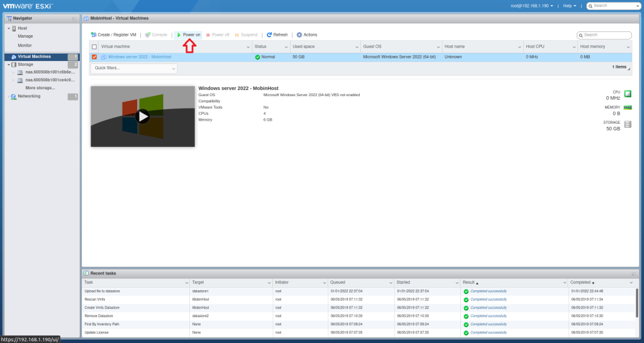Open the Virtual machine column dropdown arrow
This screenshot has width=644, height=343.
(x=248, y=47)
